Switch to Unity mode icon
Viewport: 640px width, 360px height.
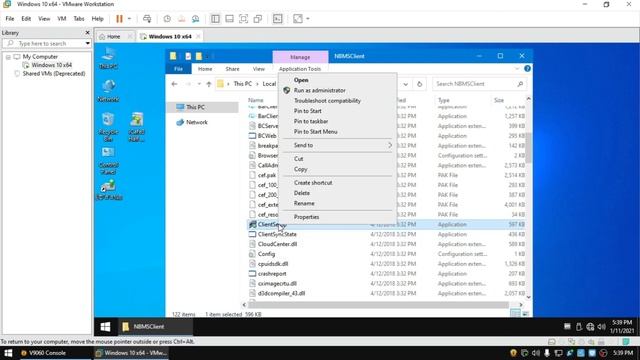pos(258,19)
